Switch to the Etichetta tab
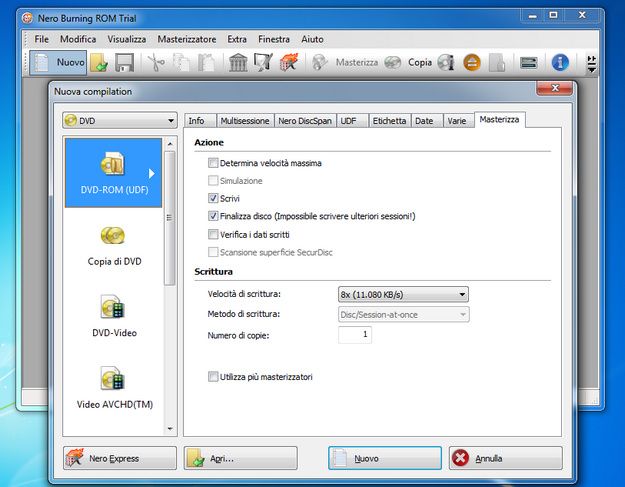625x487 pixels. [389, 121]
